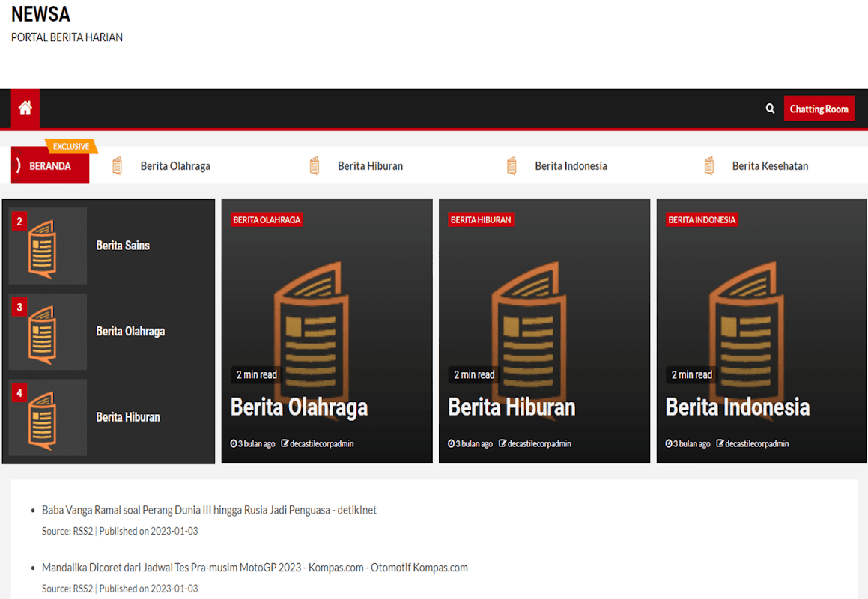Screen dimensions: 868x599
Task: Click the Exclusive badge above Beranda
Action: tap(71, 146)
